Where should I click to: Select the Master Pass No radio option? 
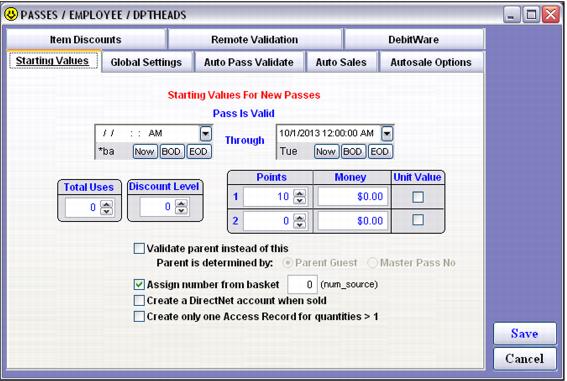pos(373,263)
